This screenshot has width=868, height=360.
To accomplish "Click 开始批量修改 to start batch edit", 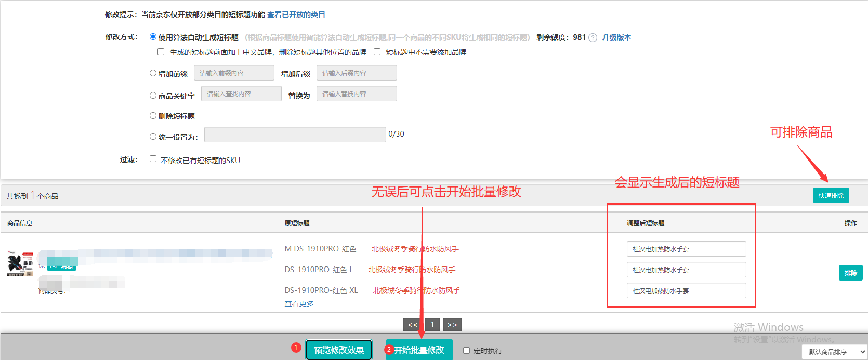I will tap(419, 350).
